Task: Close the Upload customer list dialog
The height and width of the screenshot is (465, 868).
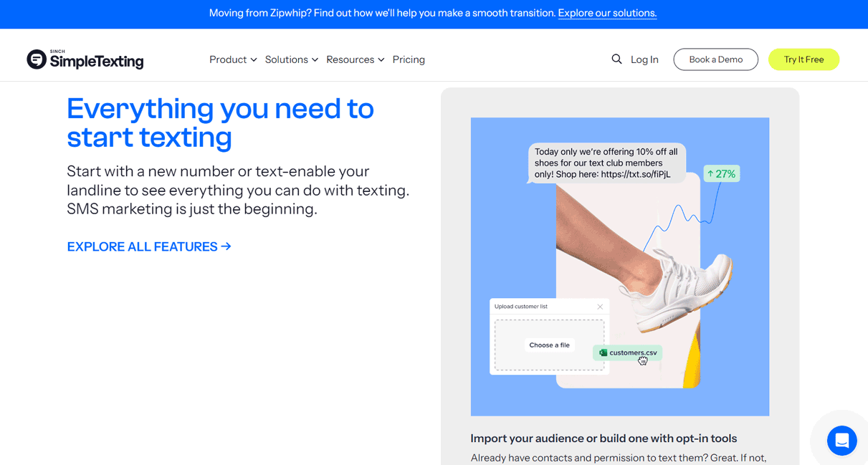Action: point(600,307)
